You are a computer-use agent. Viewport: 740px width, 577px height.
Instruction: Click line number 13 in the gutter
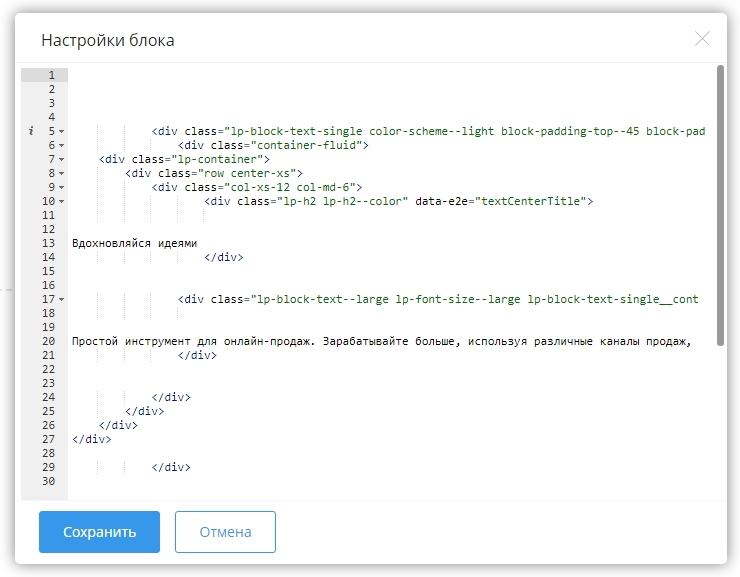coord(48,243)
